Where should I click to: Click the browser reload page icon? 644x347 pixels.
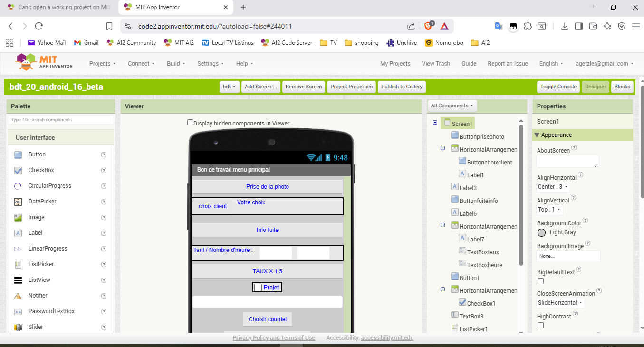(x=39, y=26)
